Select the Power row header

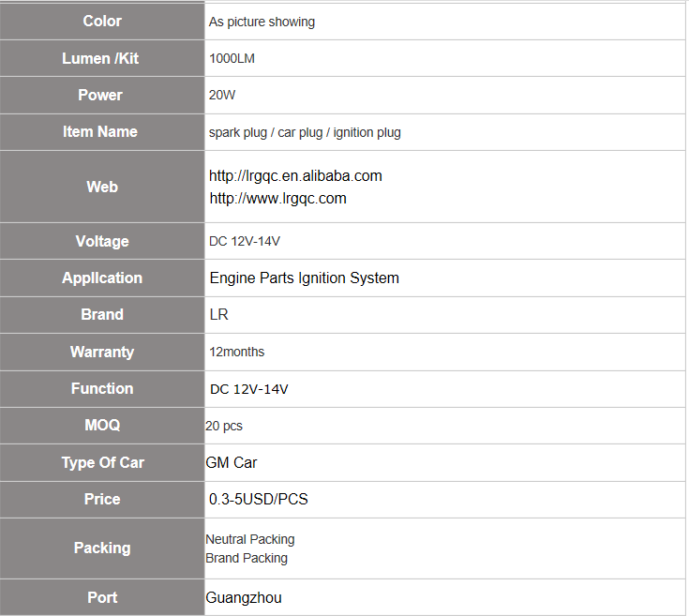[102, 96]
